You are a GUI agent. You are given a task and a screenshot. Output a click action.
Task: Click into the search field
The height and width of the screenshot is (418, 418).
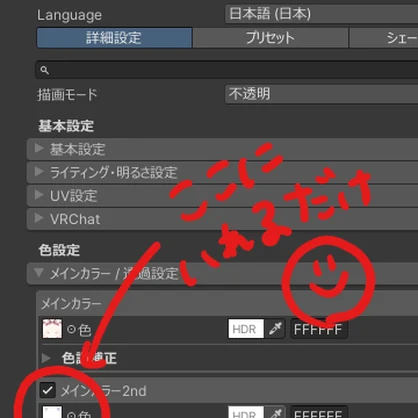pos(227,70)
